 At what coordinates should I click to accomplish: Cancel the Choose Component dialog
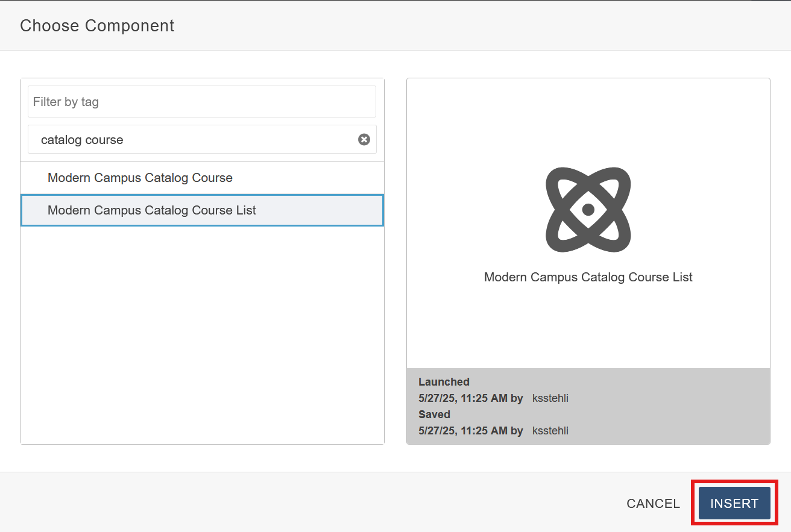click(x=653, y=504)
